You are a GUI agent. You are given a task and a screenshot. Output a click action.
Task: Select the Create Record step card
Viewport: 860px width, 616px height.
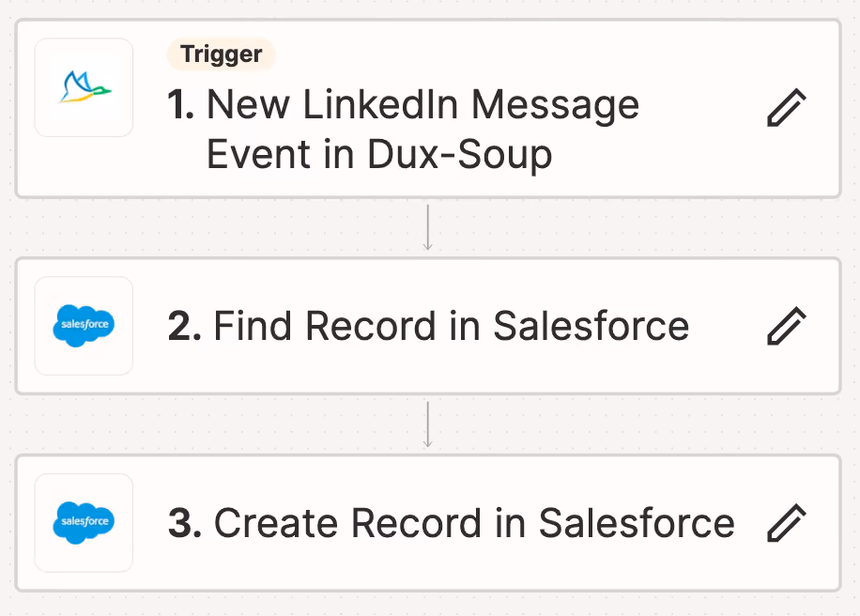tap(428, 523)
